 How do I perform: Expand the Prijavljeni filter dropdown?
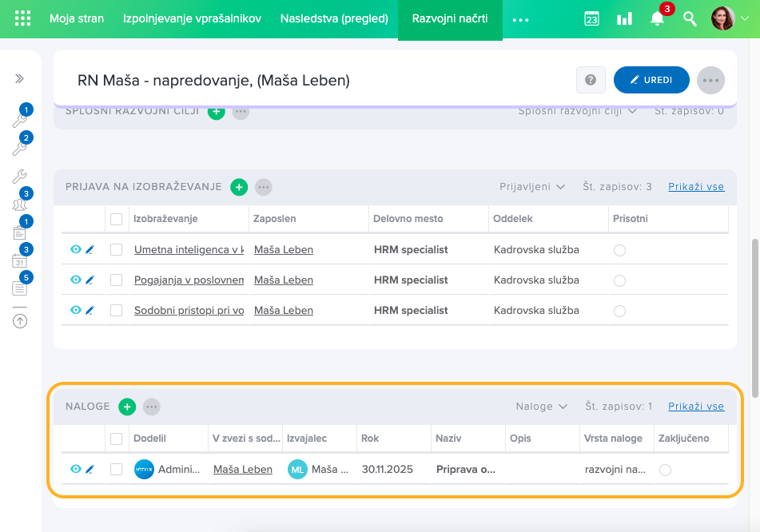(x=532, y=187)
